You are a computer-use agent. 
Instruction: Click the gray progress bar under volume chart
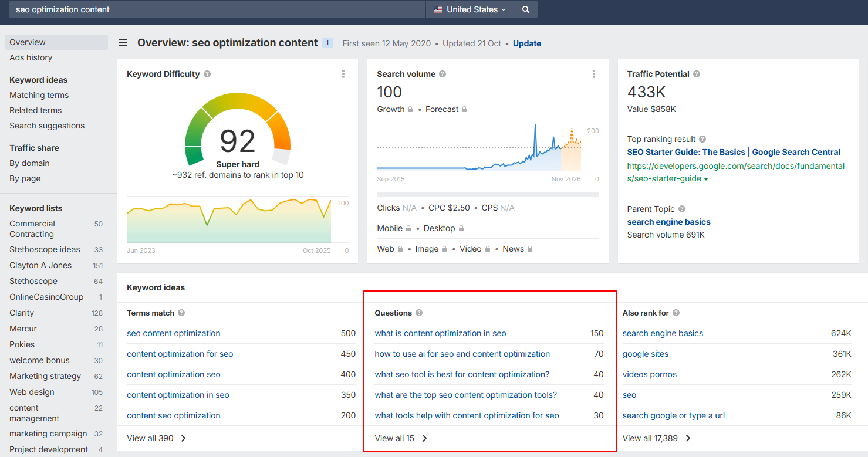coord(488,194)
